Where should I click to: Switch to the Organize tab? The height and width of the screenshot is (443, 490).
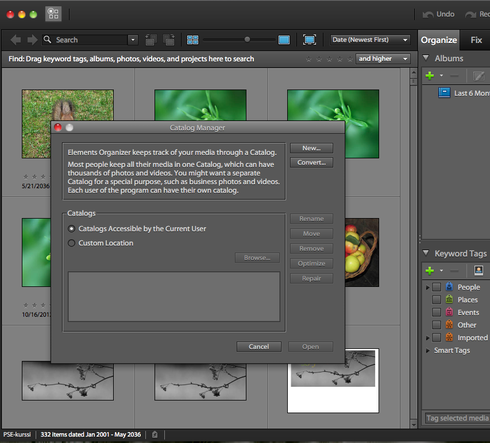[x=439, y=40]
